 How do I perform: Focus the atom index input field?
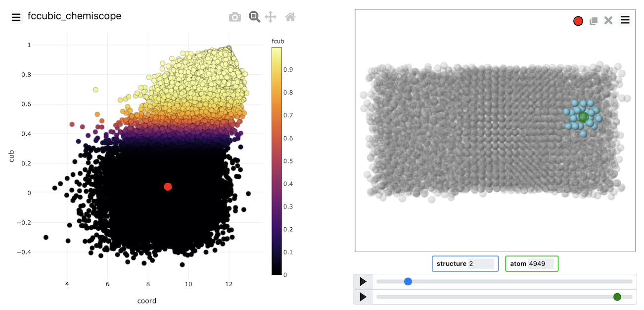541,264
